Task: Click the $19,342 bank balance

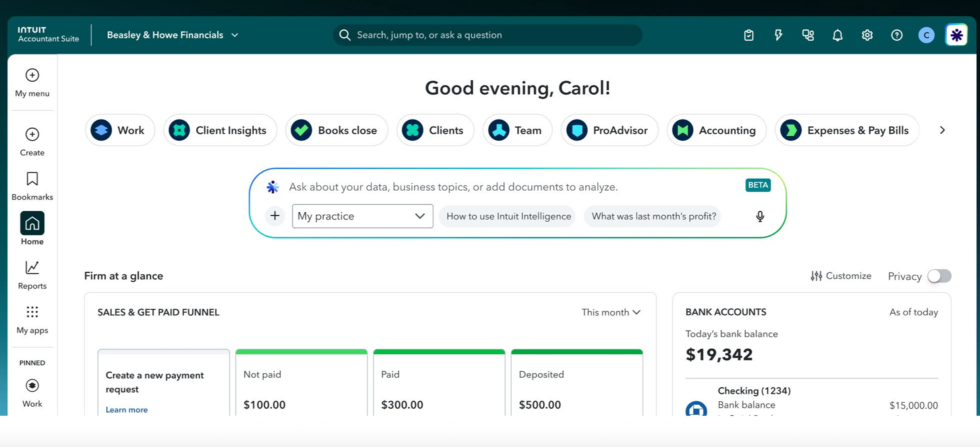Action: (719, 354)
